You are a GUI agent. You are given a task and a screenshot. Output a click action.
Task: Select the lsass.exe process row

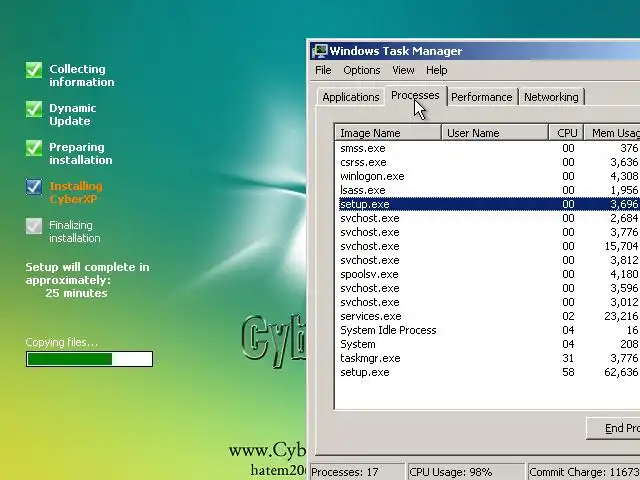tap(489, 190)
